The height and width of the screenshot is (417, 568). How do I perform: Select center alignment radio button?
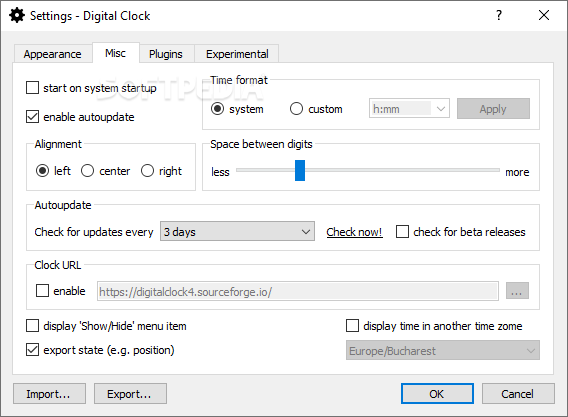coord(87,171)
